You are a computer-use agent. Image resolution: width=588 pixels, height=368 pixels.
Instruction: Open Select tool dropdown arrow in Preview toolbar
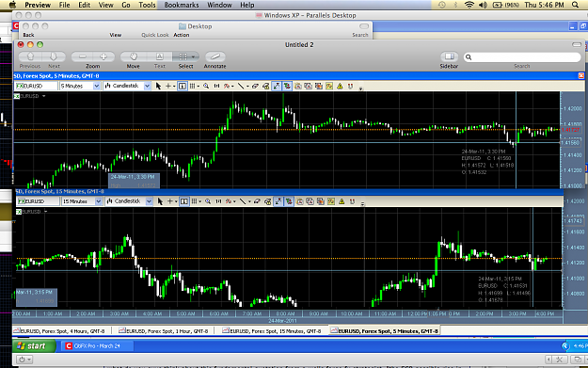(194, 56)
